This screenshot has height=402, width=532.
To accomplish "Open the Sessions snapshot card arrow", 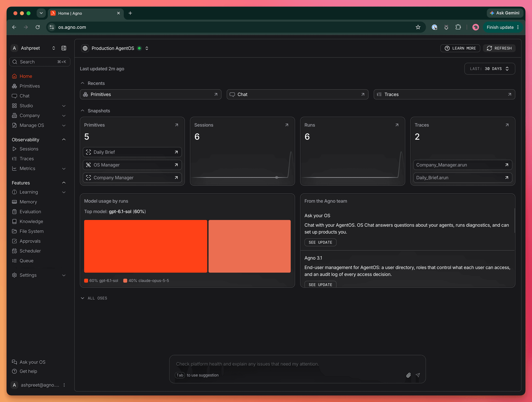I will (287, 125).
